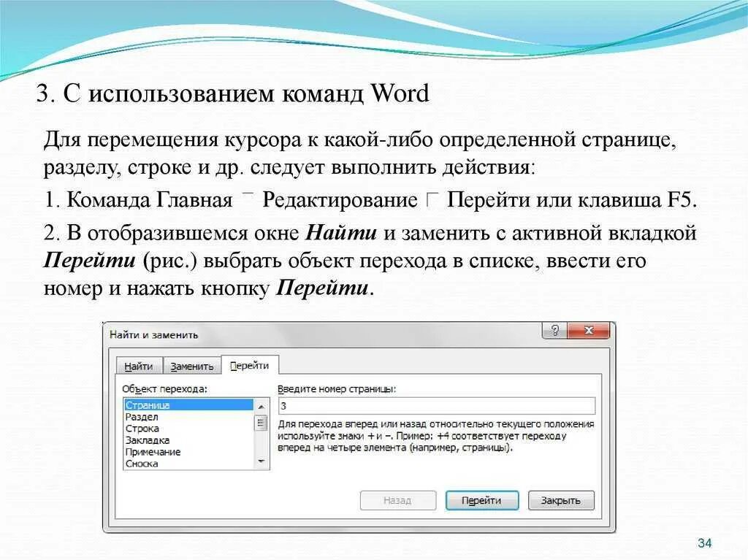Select Сноска in the object list
748x560 pixels.
(189, 464)
